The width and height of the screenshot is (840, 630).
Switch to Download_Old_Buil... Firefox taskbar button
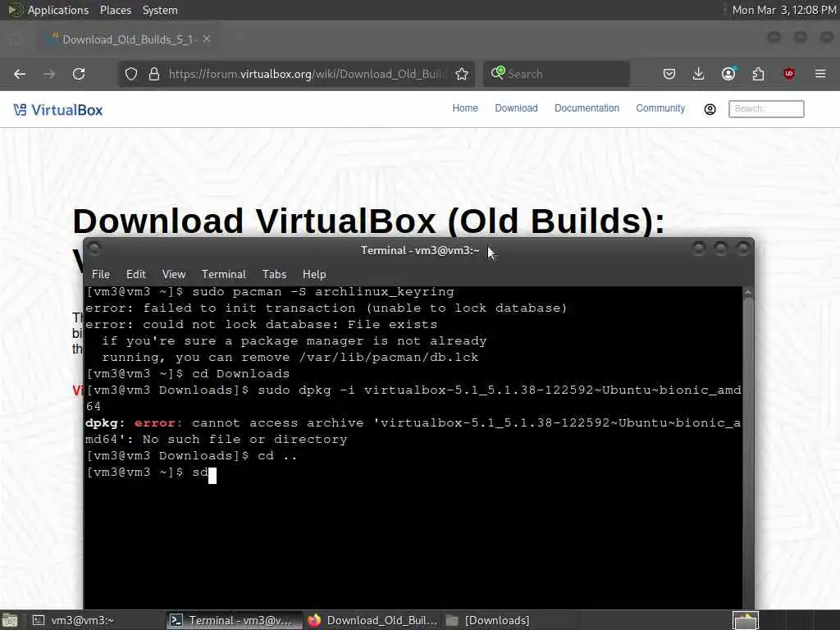[x=372, y=620]
